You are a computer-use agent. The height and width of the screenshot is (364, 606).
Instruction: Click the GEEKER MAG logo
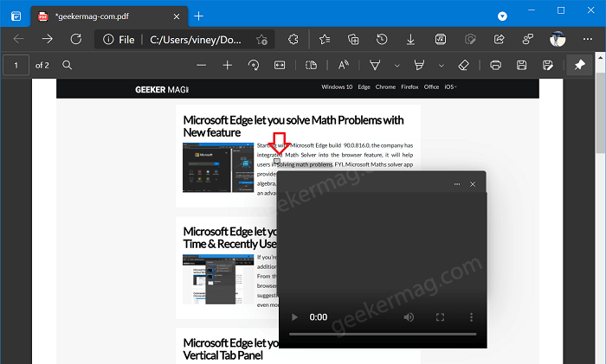162,90
